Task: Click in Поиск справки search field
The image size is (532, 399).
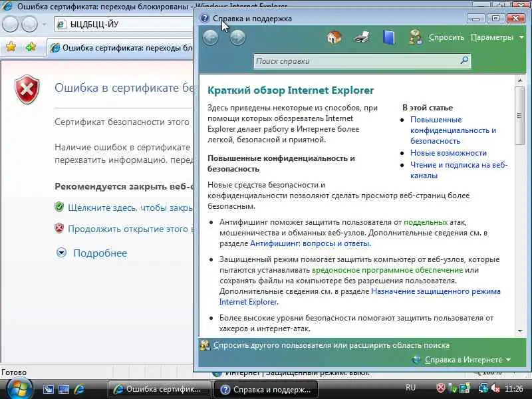Action: tap(356, 61)
